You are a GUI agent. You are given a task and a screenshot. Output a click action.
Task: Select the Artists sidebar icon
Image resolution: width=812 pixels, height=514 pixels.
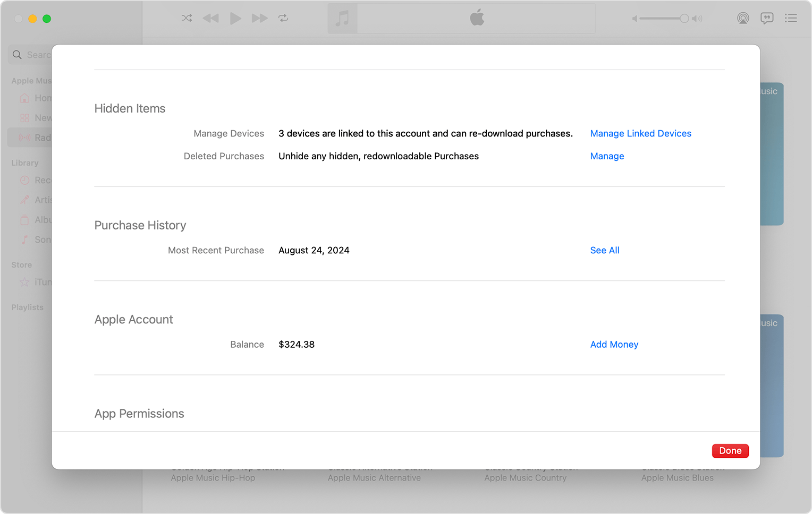pyautogui.click(x=24, y=200)
